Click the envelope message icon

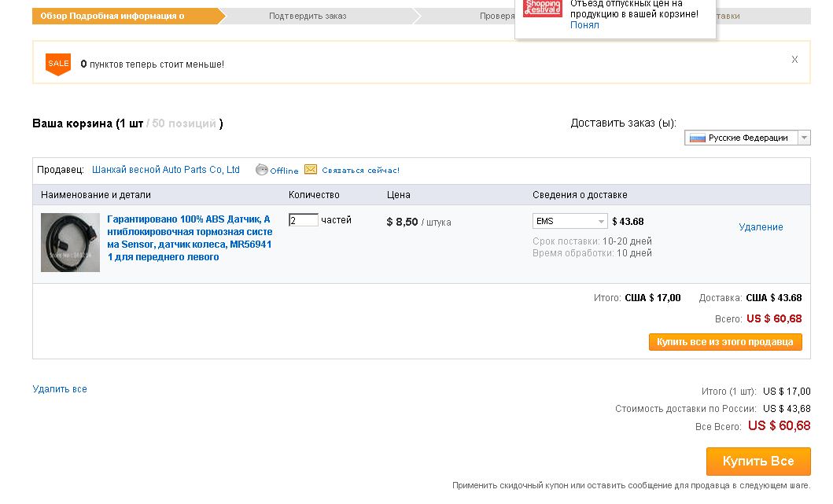311,170
